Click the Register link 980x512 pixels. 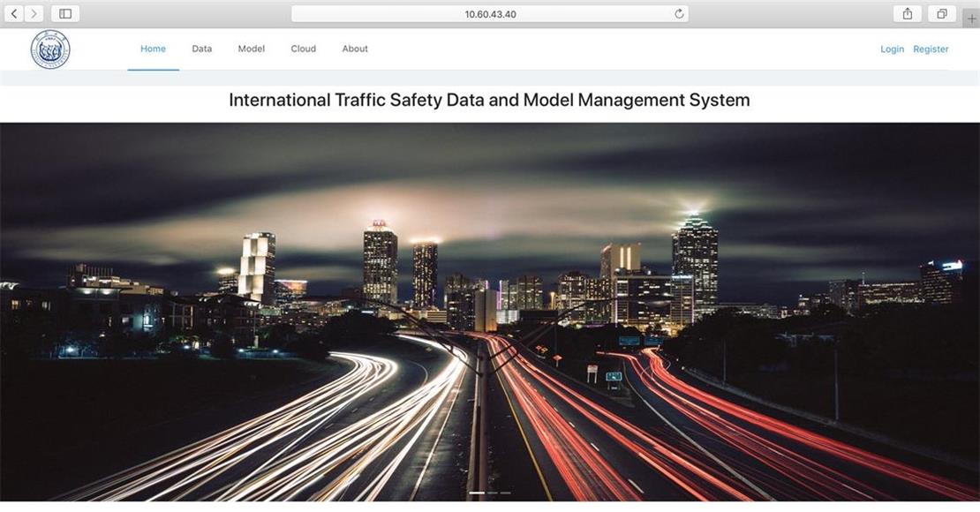point(931,49)
